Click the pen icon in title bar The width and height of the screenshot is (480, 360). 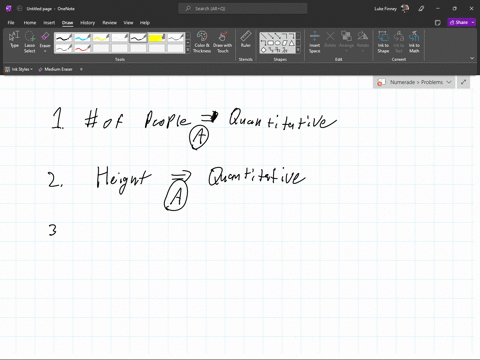[421, 9]
